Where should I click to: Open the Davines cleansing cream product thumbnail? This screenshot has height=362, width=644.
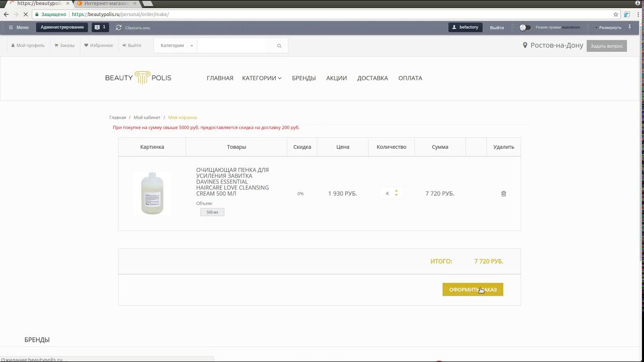pos(152,194)
